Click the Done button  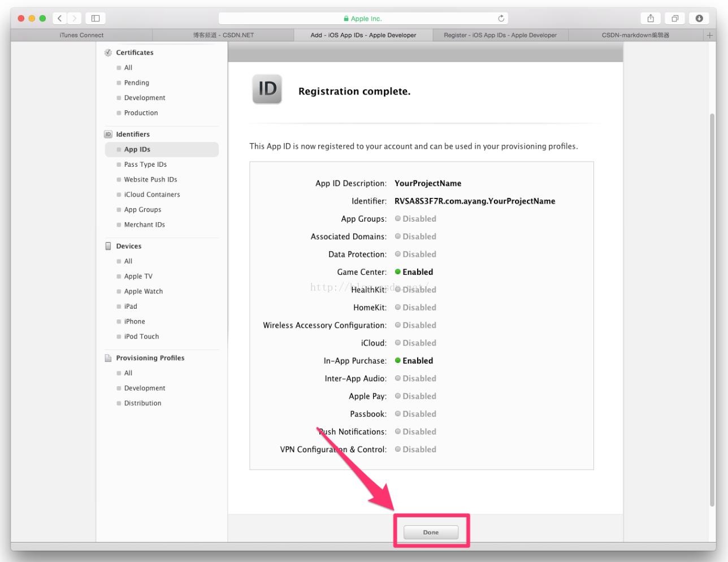click(431, 532)
